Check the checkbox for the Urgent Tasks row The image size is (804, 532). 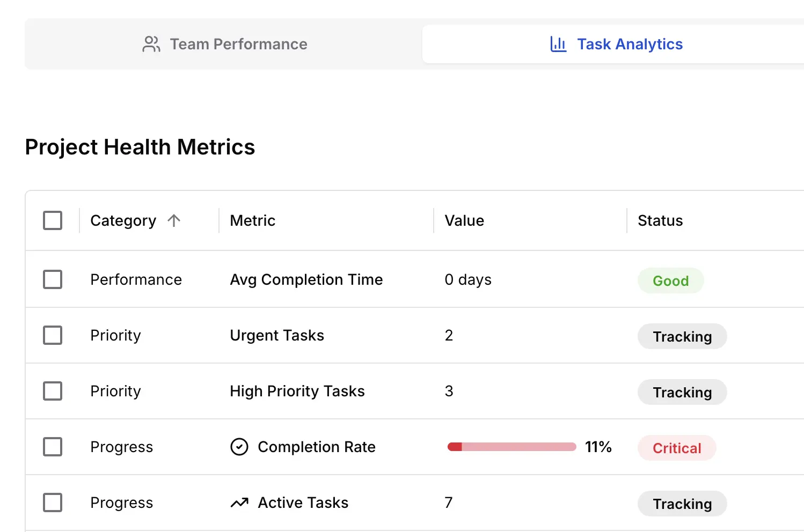(x=52, y=335)
